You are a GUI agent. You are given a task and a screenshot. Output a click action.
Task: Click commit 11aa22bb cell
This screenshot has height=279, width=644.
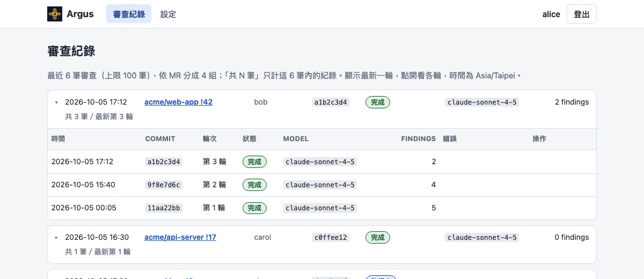[x=164, y=208]
